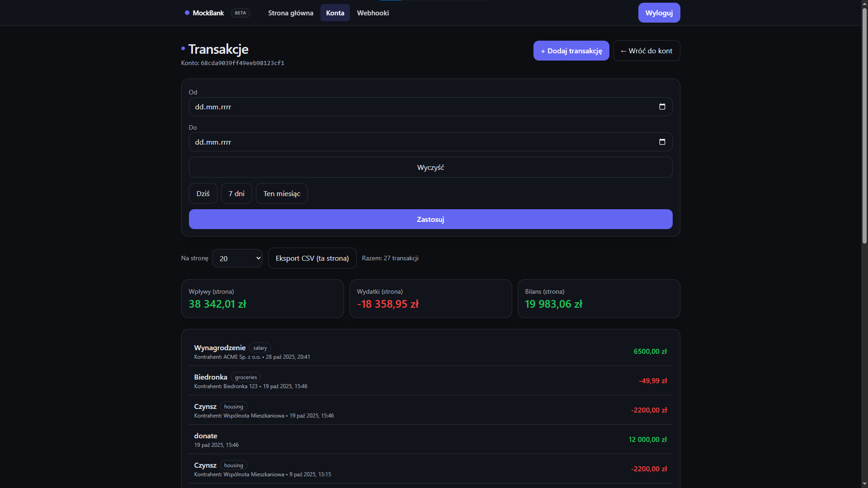Click the salary category tag
868x488 pixels.
260,348
